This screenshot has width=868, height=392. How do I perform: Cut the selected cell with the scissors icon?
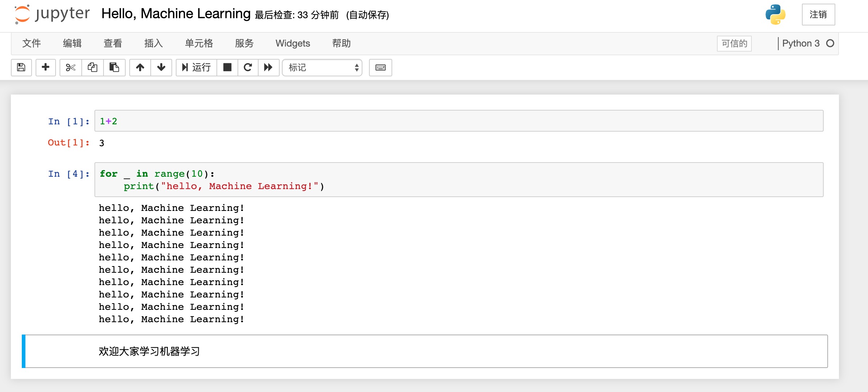tap(71, 67)
